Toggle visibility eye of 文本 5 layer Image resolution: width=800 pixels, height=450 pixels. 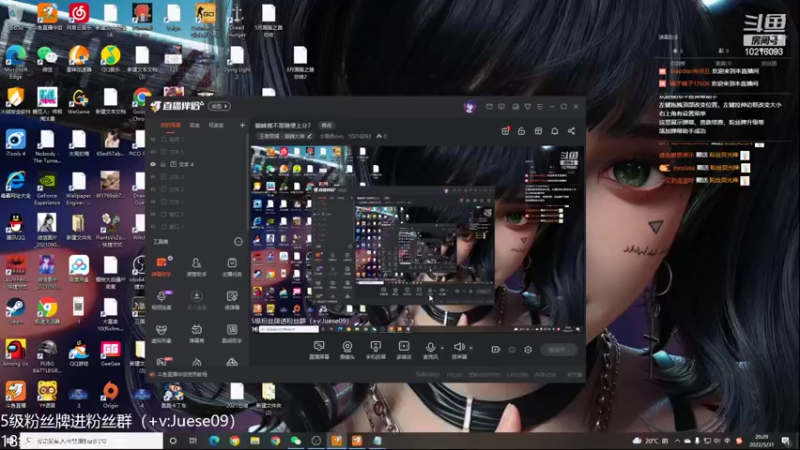click(x=153, y=152)
